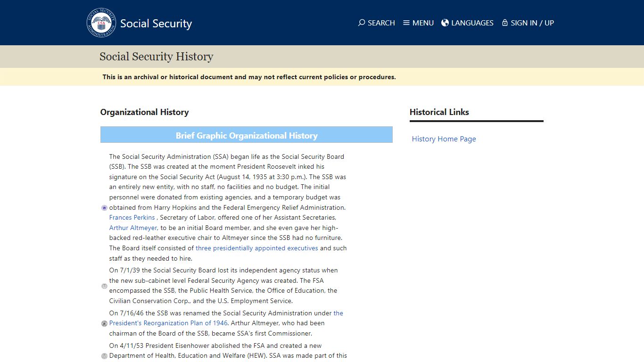644x362 pixels.
Task: Click the Organizational History heading
Action: (x=145, y=112)
